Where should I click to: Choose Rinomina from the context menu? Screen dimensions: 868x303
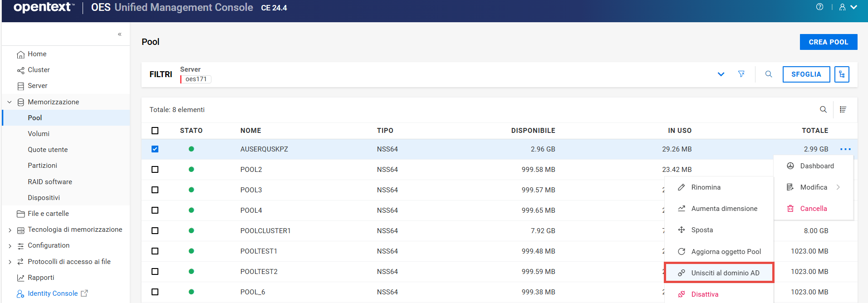[x=706, y=187]
